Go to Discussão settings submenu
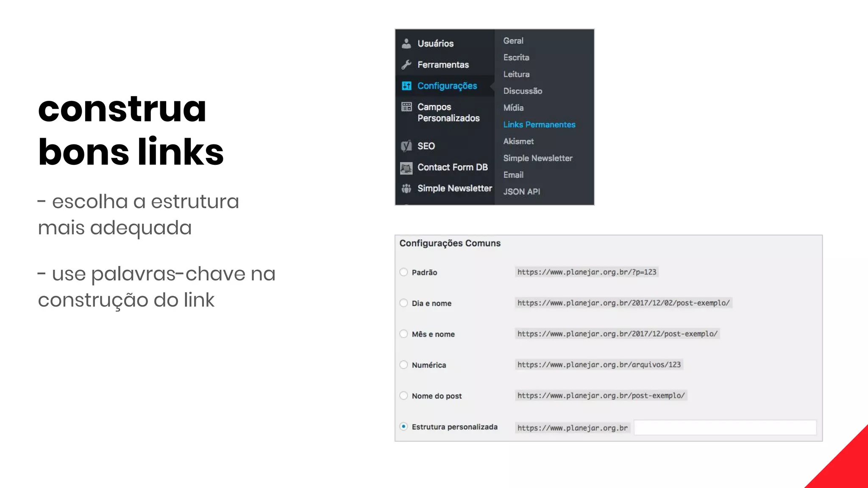 pyautogui.click(x=523, y=91)
